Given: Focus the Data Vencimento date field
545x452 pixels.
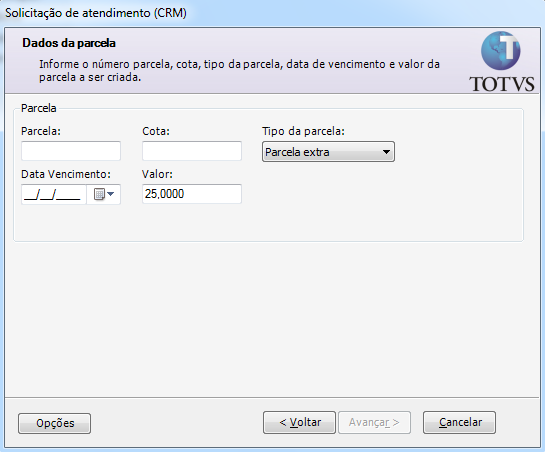Looking at the screenshot, I should [54, 194].
